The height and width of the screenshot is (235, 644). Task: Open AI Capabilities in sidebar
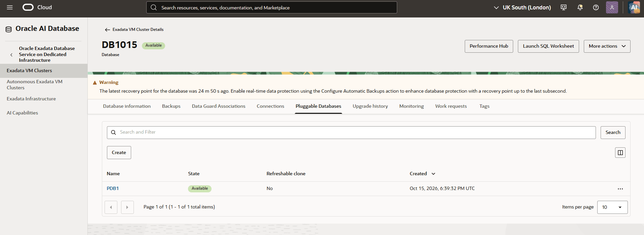[x=22, y=113]
